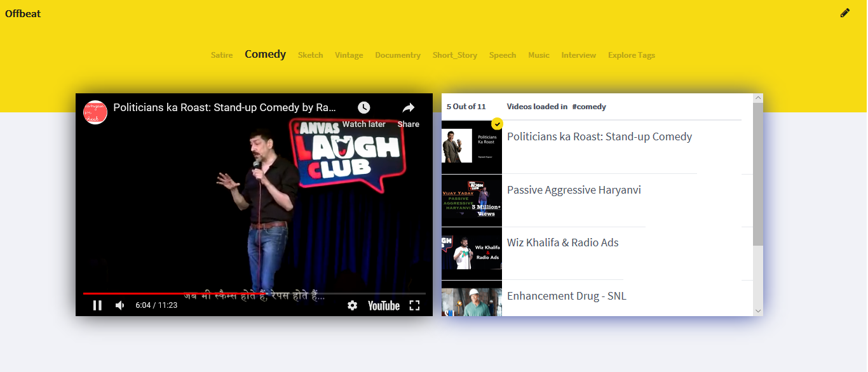This screenshot has height=372, width=868.
Task: Click the Share arrow icon
Action: (x=409, y=107)
